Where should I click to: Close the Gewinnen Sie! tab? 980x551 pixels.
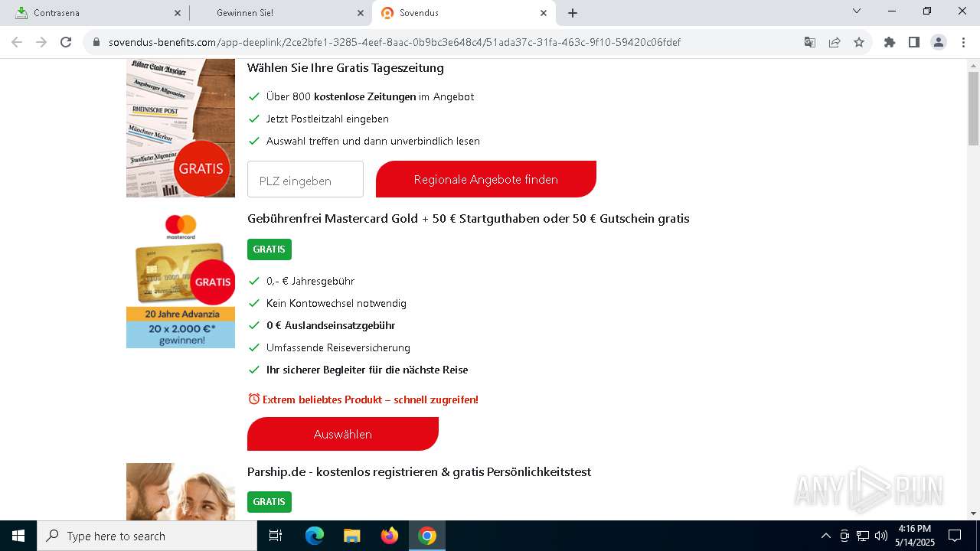coord(361,13)
